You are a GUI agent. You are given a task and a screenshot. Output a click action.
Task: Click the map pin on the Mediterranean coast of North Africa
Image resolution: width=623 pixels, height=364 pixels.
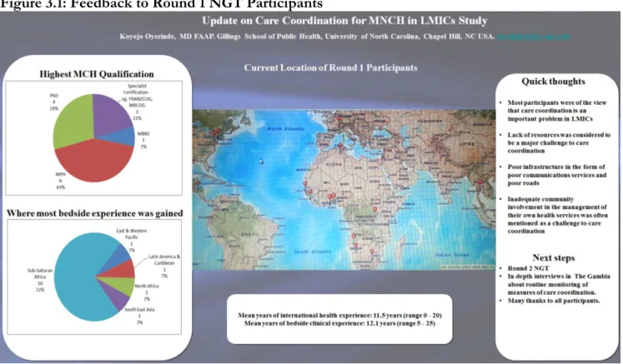point(340,146)
